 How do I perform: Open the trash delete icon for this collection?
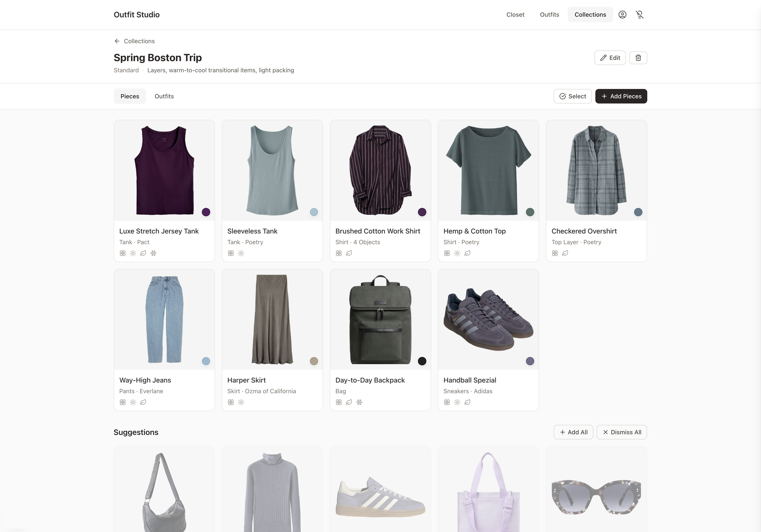tap(638, 57)
